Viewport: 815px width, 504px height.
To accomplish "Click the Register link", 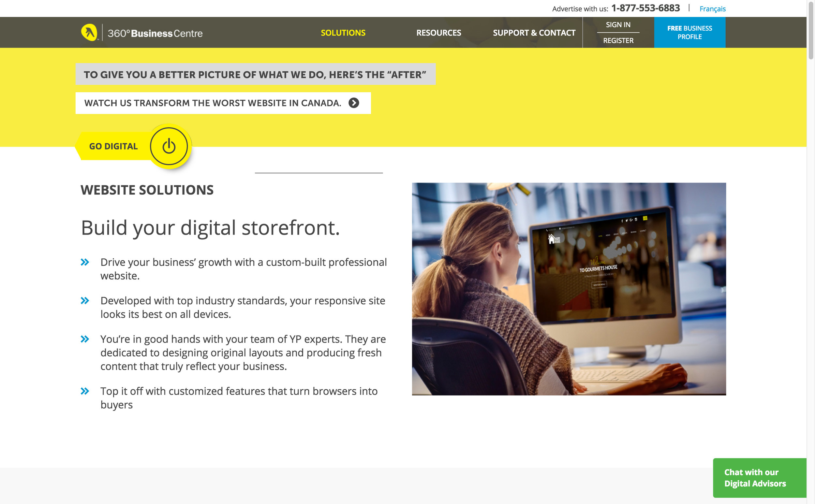I will 618,40.
